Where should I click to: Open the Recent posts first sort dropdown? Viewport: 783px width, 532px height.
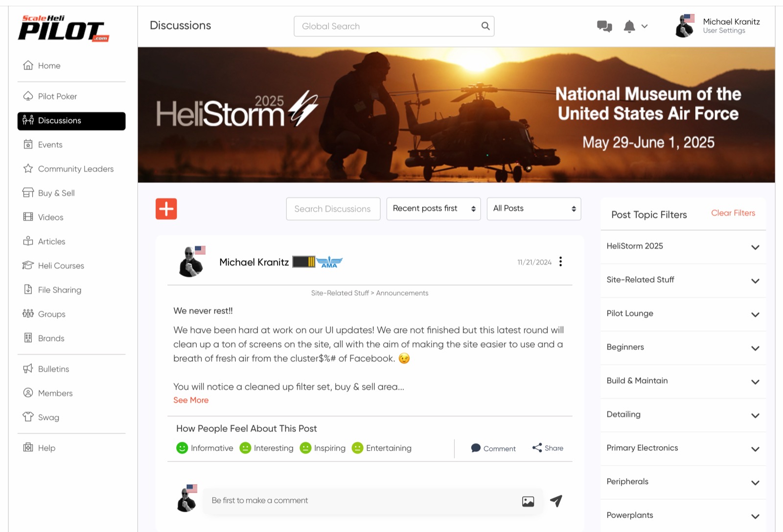(434, 209)
